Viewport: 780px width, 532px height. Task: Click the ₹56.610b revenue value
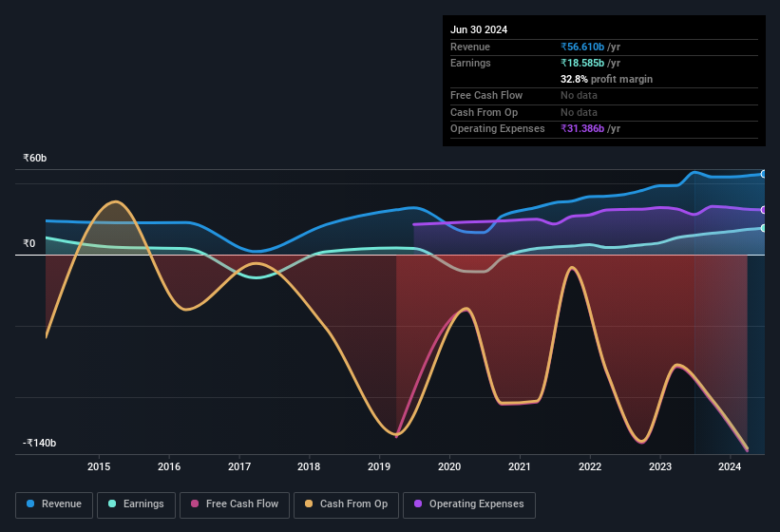(x=582, y=47)
